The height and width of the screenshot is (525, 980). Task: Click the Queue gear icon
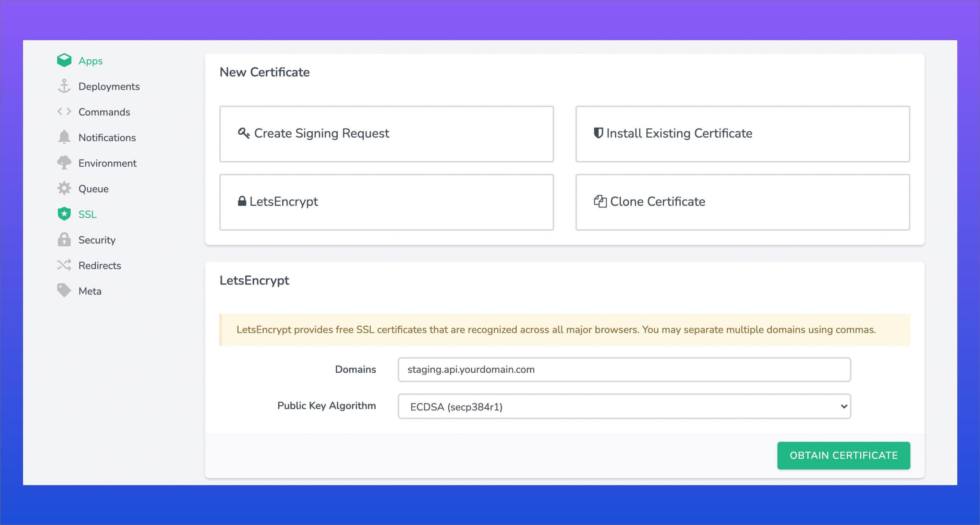tap(64, 188)
